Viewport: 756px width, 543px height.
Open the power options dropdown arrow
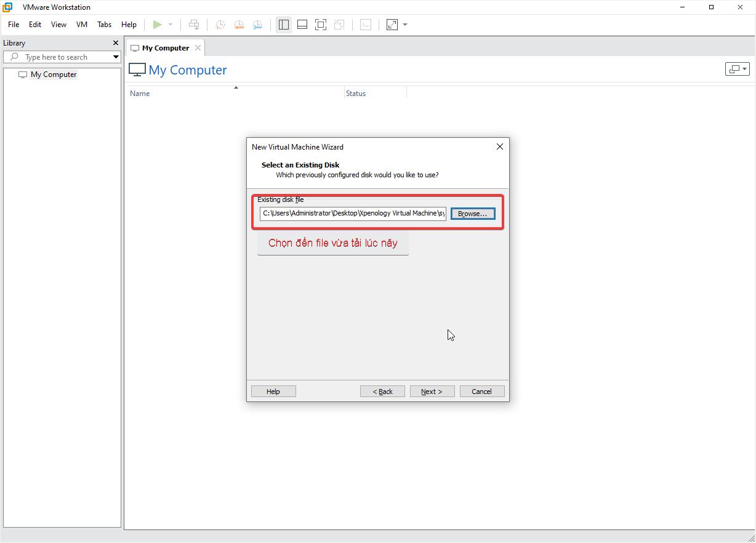(171, 25)
